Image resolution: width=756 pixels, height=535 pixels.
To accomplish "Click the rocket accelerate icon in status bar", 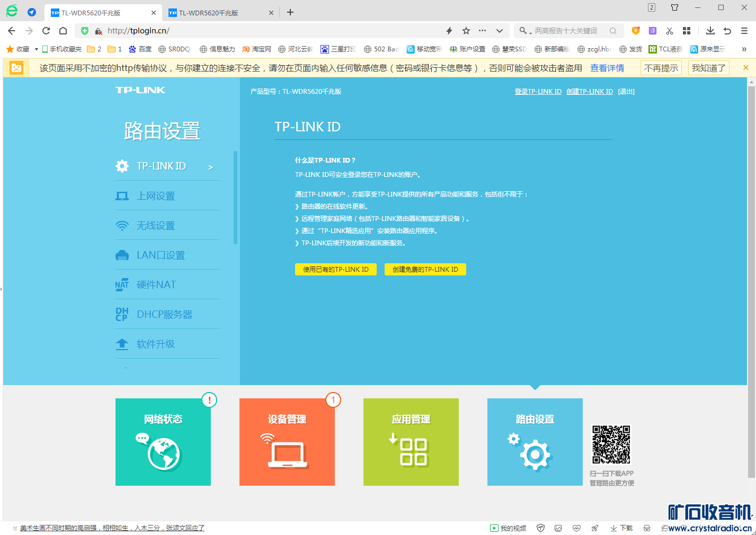I will [x=595, y=528].
